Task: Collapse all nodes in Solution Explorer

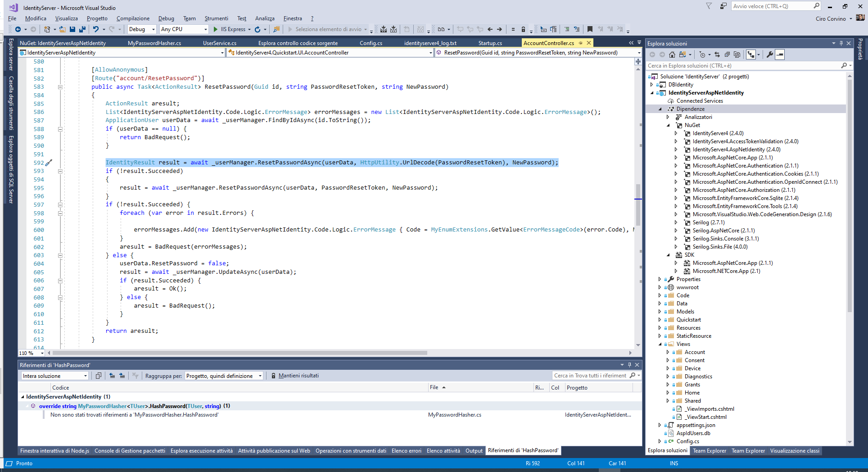Action: coord(728,54)
